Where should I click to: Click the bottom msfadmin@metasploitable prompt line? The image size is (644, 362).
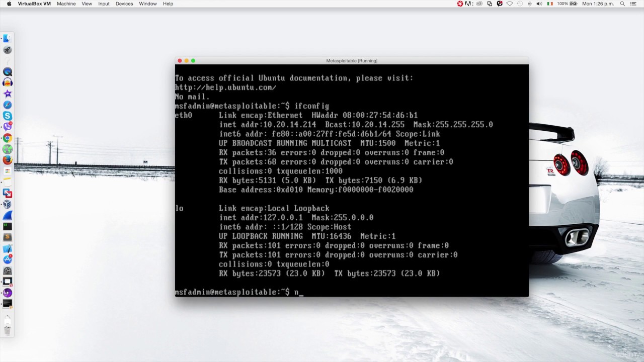click(x=239, y=292)
